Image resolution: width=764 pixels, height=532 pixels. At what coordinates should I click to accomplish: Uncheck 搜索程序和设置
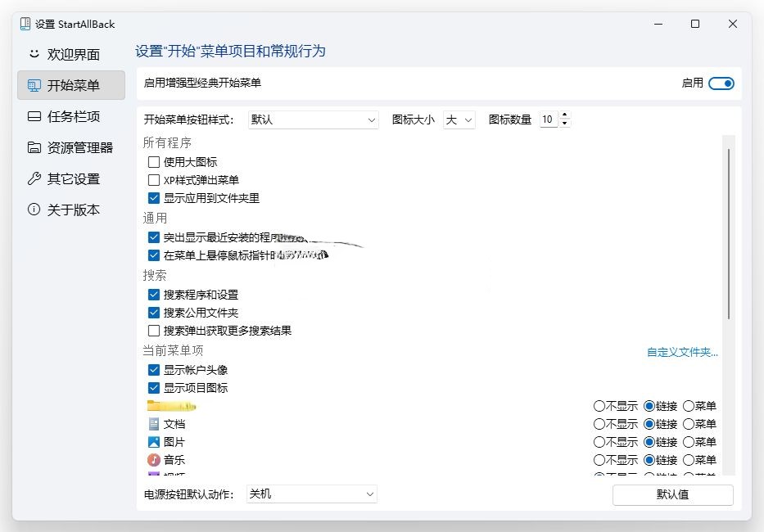coord(153,295)
